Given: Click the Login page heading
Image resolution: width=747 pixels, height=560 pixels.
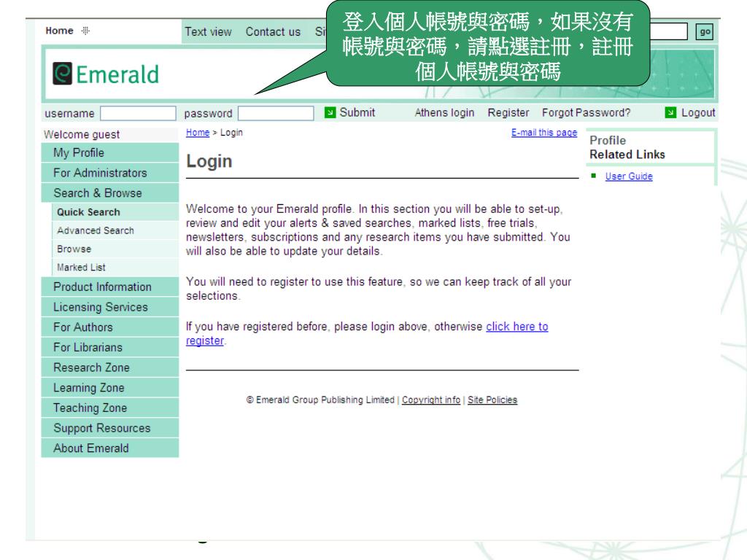Looking at the screenshot, I should point(209,161).
